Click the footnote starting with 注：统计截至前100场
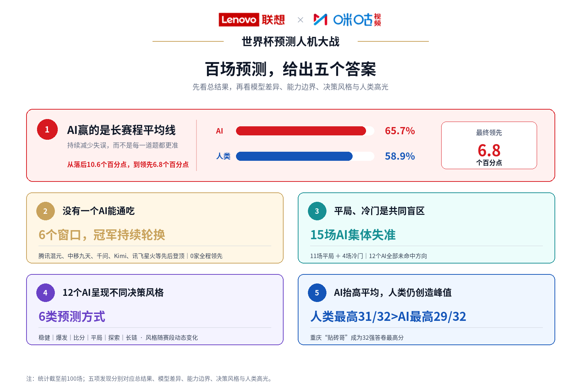Viewport: 581px width, 392px height. pyautogui.click(x=150, y=379)
